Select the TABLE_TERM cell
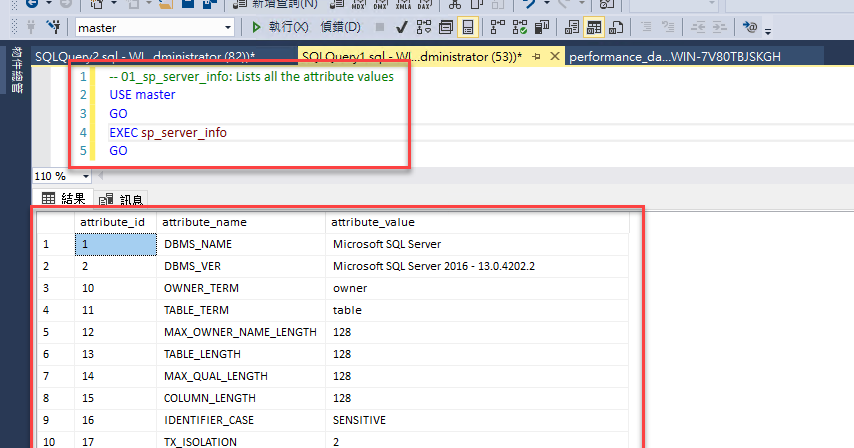Image resolution: width=854 pixels, height=448 pixels. point(241,310)
